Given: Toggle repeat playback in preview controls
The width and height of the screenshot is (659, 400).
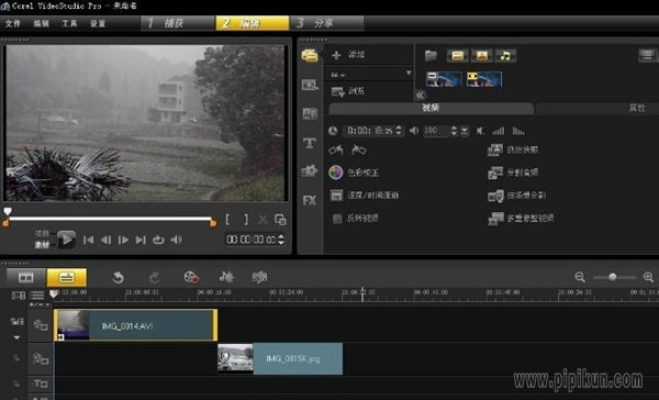Looking at the screenshot, I should [158, 240].
